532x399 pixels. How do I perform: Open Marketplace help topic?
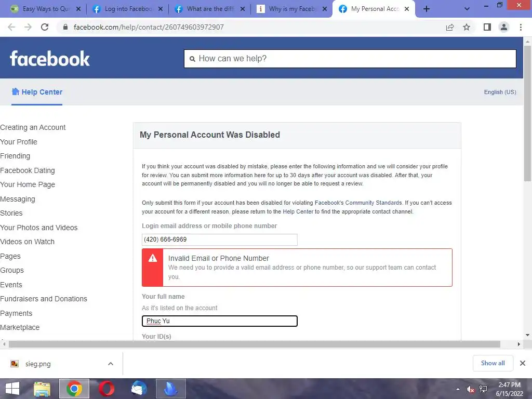point(20,327)
